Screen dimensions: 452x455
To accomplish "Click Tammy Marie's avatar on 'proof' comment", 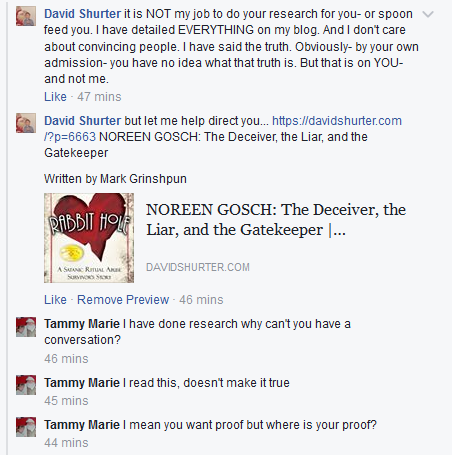I will [x=26, y=427].
